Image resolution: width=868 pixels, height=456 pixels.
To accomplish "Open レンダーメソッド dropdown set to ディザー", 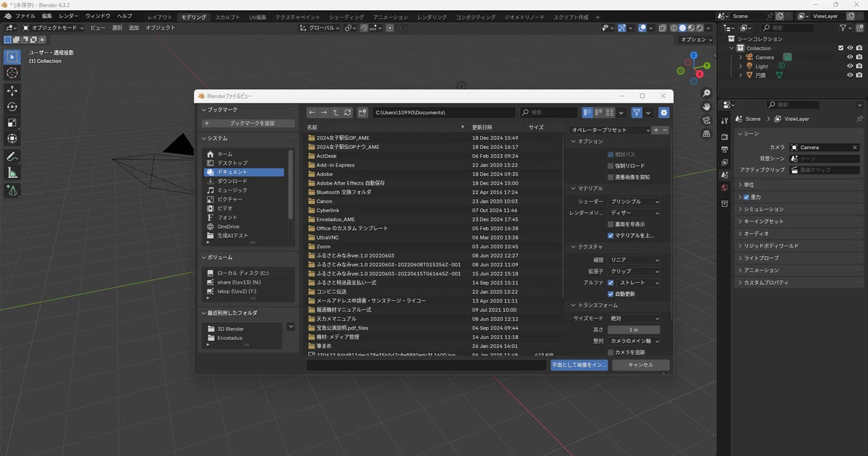I will [634, 213].
